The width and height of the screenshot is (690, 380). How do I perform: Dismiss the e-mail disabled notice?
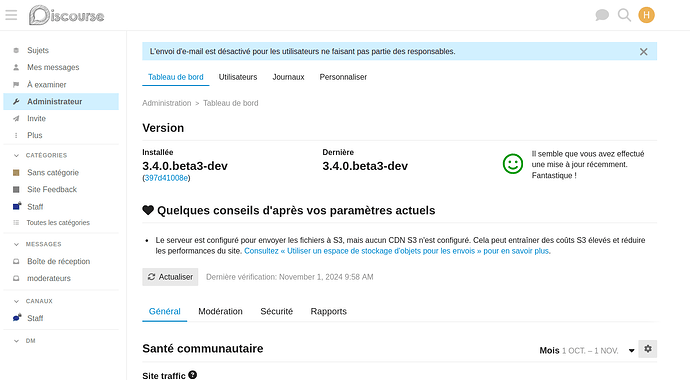(643, 51)
